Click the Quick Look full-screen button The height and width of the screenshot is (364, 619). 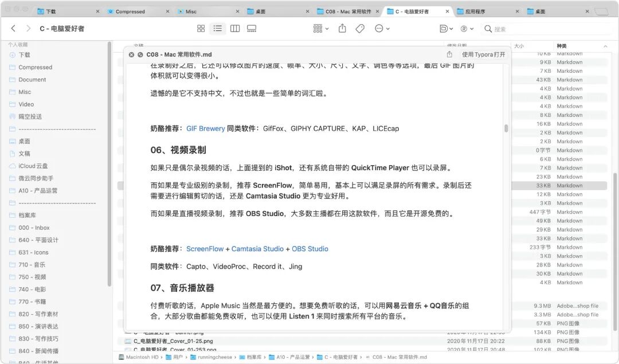140,54
